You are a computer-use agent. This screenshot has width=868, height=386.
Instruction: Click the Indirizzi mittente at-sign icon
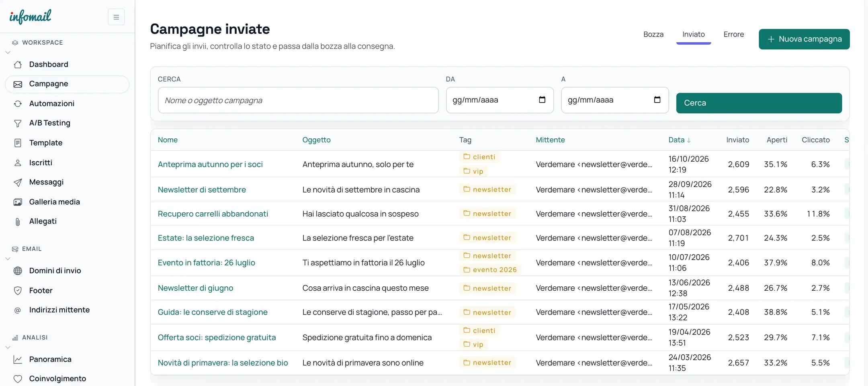coord(18,310)
